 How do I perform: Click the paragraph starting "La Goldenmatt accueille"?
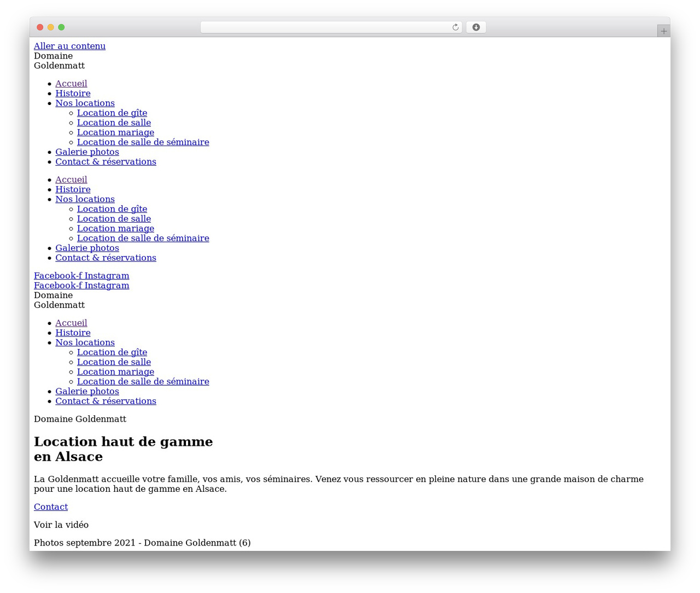339,484
